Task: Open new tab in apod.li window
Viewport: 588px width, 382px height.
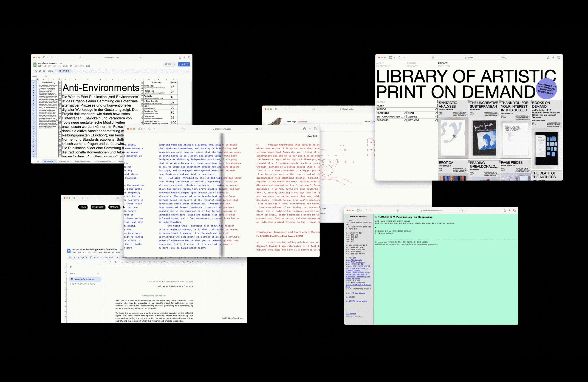Action: [x=553, y=57]
